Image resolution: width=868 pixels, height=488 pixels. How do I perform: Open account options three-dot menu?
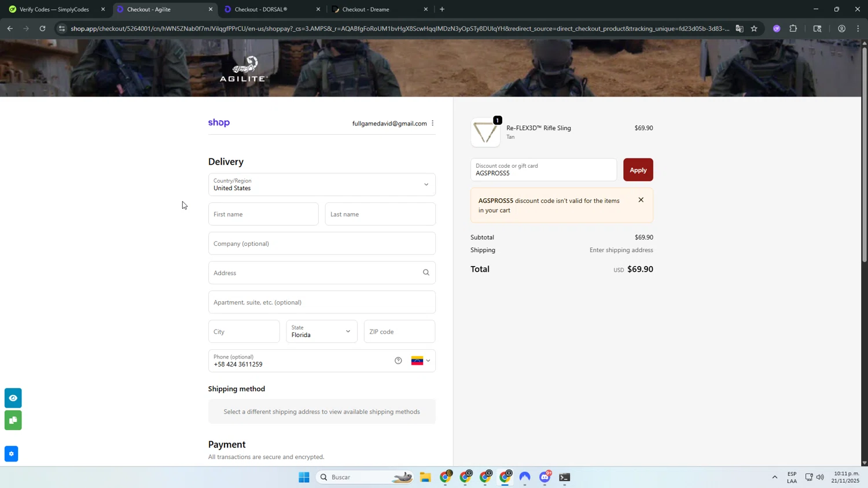click(432, 123)
